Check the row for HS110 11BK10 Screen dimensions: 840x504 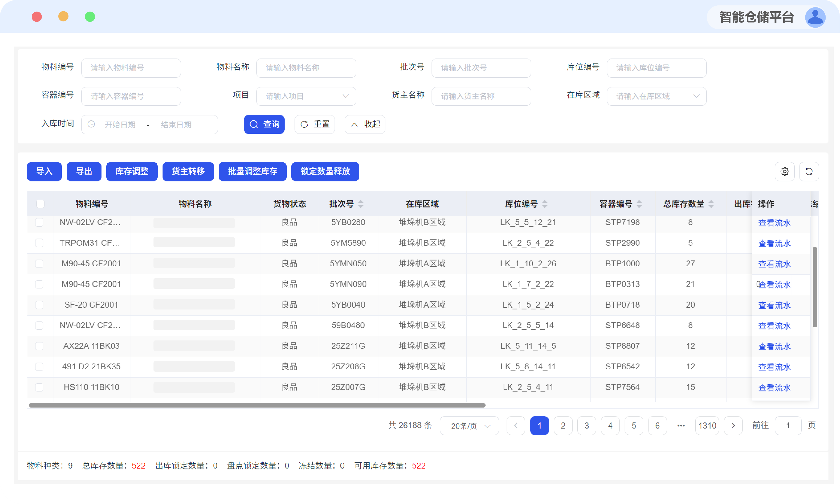click(39, 387)
